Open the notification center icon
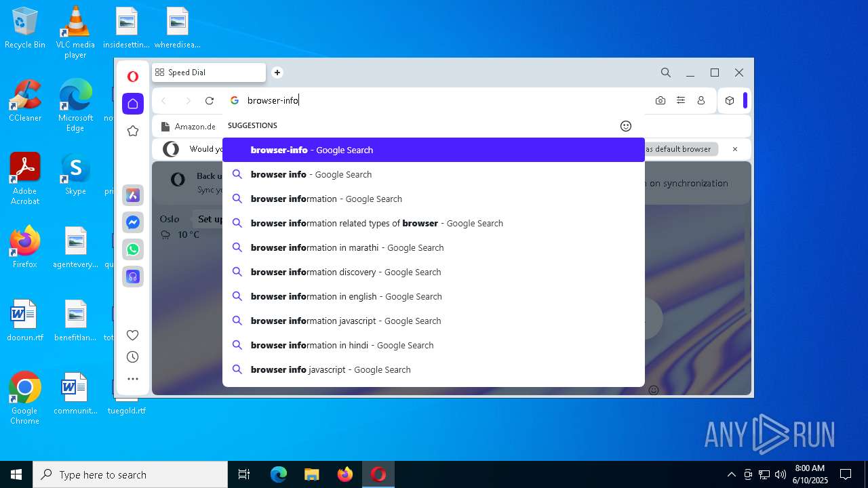868x488 pixels. pos(846,474)
